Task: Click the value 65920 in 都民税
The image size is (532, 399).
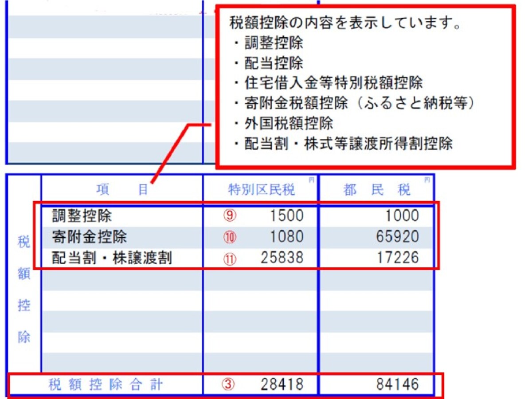Action: [x=398, y=237]
